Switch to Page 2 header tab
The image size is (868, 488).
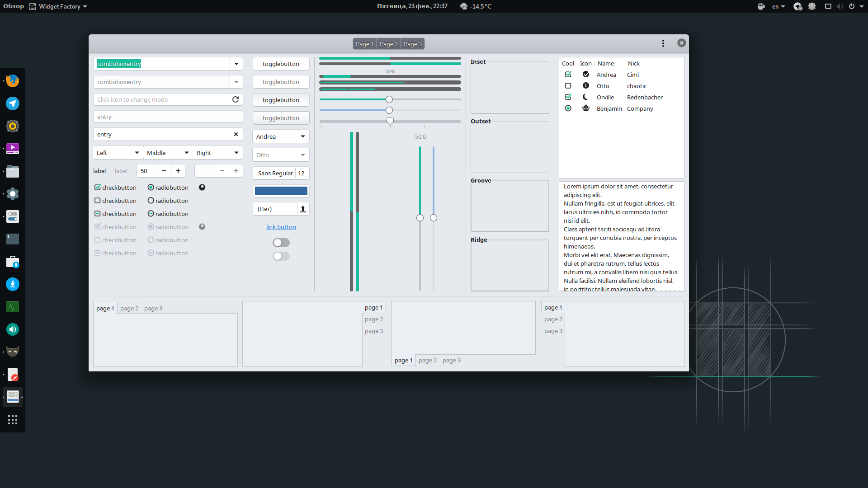tap(389, 44)
